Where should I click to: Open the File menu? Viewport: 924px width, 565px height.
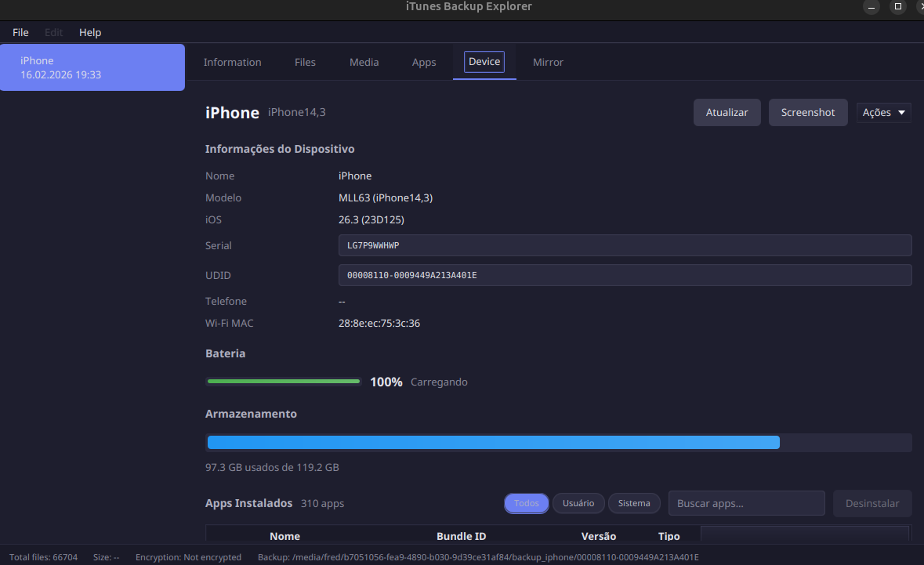click(20, 32)
